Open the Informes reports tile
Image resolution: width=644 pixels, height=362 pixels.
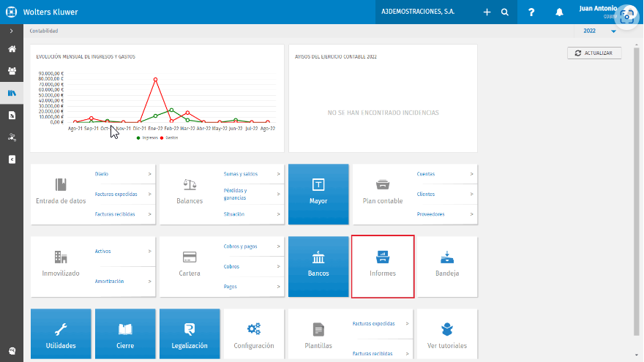point(382,266)
